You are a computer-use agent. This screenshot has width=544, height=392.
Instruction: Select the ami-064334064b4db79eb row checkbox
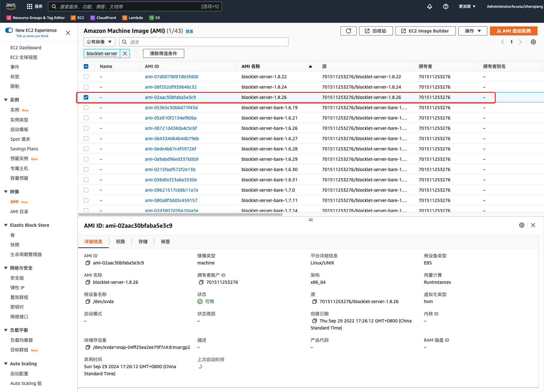click(86, 139)
